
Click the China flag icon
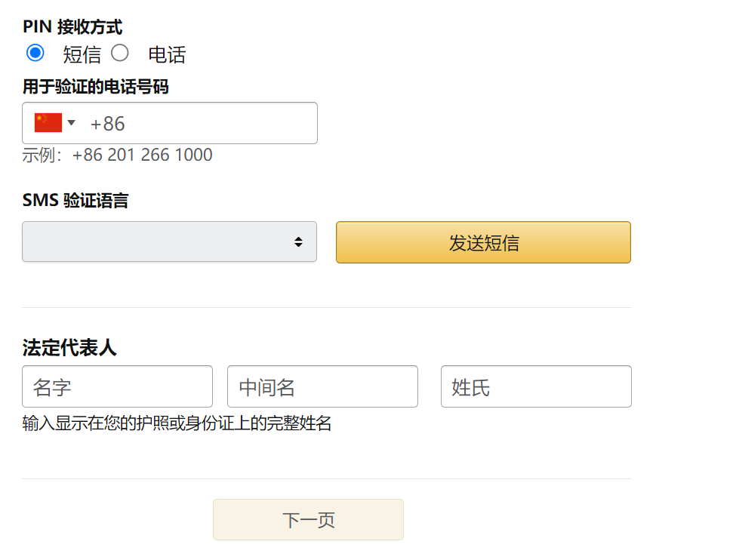48,123
